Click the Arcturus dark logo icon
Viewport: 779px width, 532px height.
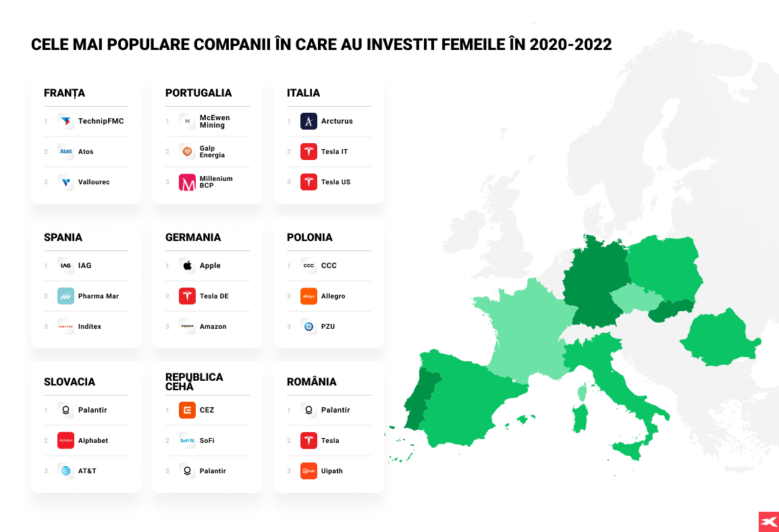coord(308,122)
